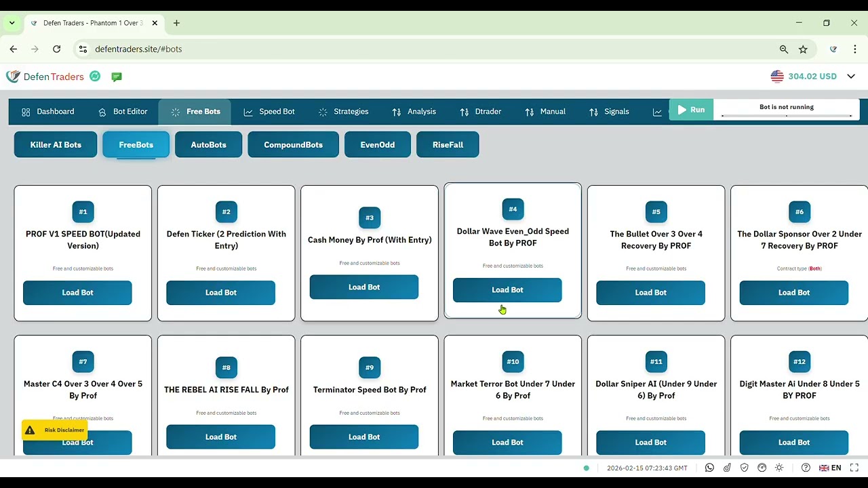
Task: Load The Bullet Over 3 Over 4 bot
Action: (651, 293)
